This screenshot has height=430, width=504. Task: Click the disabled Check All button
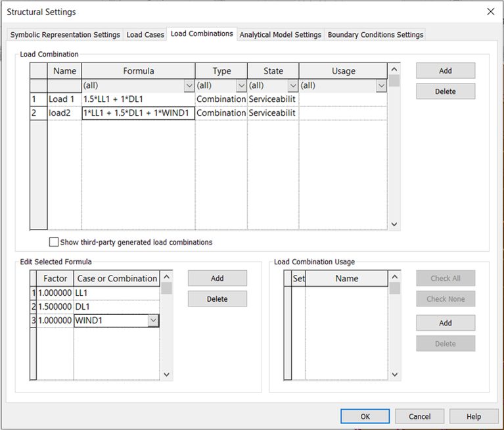pos(446,278)
